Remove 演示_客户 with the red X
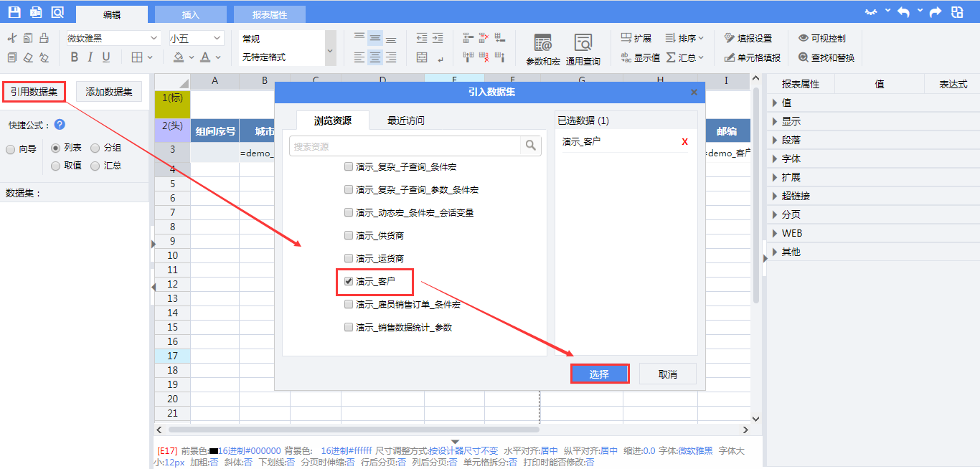 pyautogui.click(x=684, y=142)
